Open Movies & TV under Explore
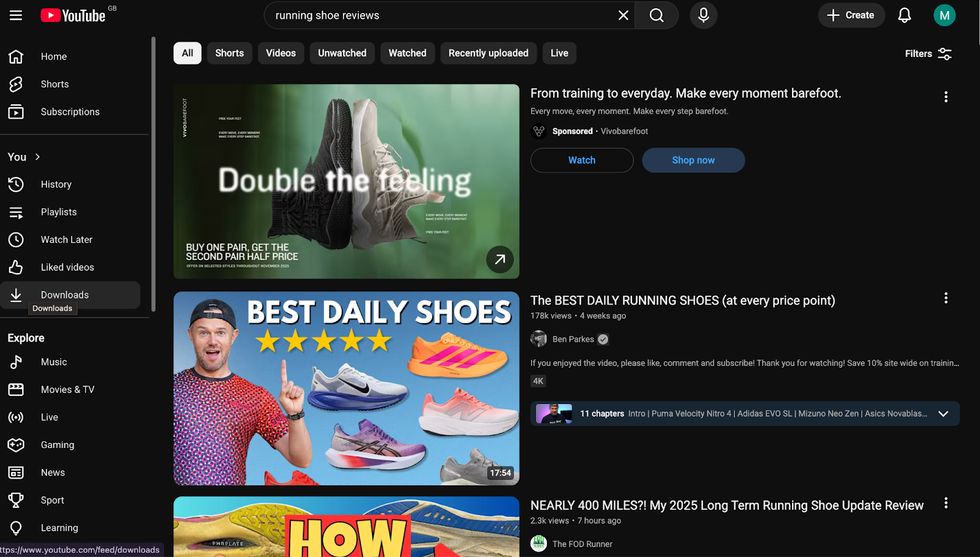 pyautogui.click(x=70, y=389)
